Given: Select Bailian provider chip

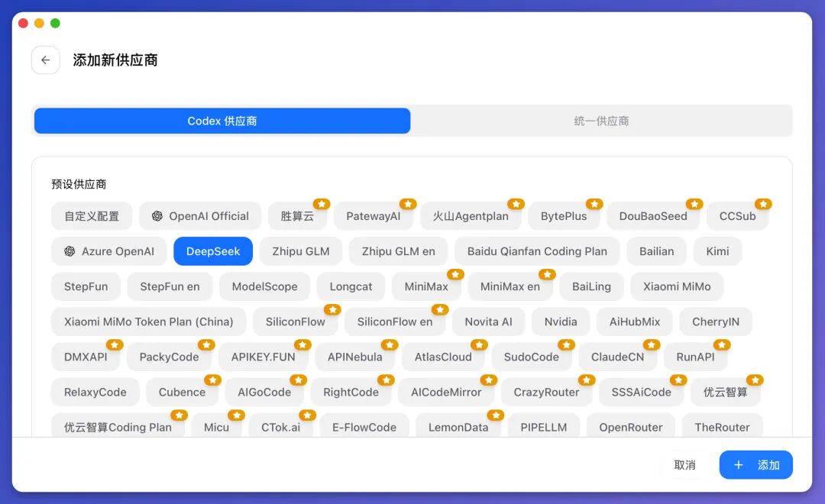Looking at the screenshot, I should tap(657, 251).
